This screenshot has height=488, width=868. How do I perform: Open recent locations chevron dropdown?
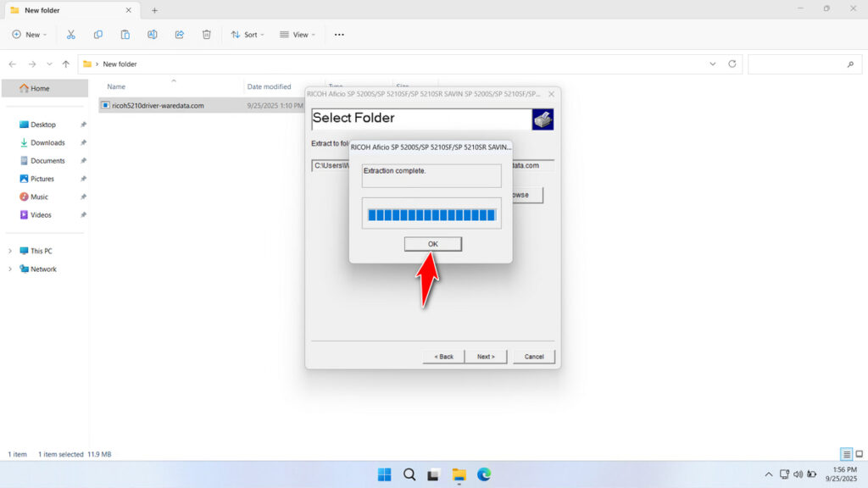(x=49, y=64)
